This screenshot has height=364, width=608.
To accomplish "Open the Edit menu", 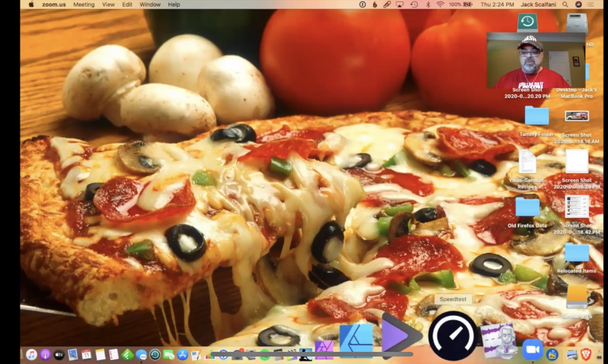I will 127,4.
